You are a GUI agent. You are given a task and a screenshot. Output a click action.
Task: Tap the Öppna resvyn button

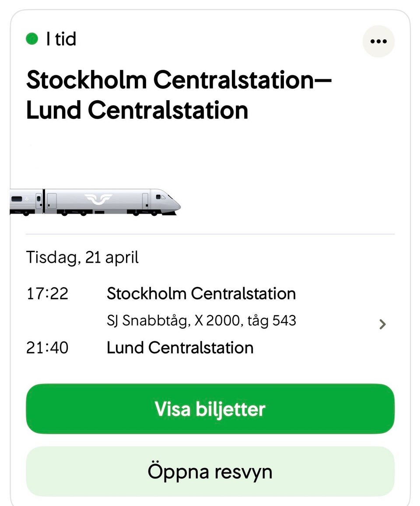[x=210, y=471]
